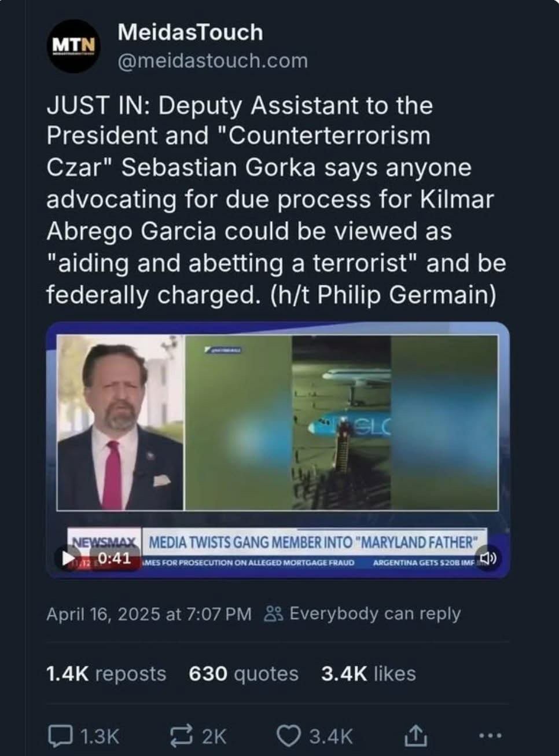Screen dimensions: 559x756
Task: Click the "Everybody can reply" label
Action: [374, 614]
